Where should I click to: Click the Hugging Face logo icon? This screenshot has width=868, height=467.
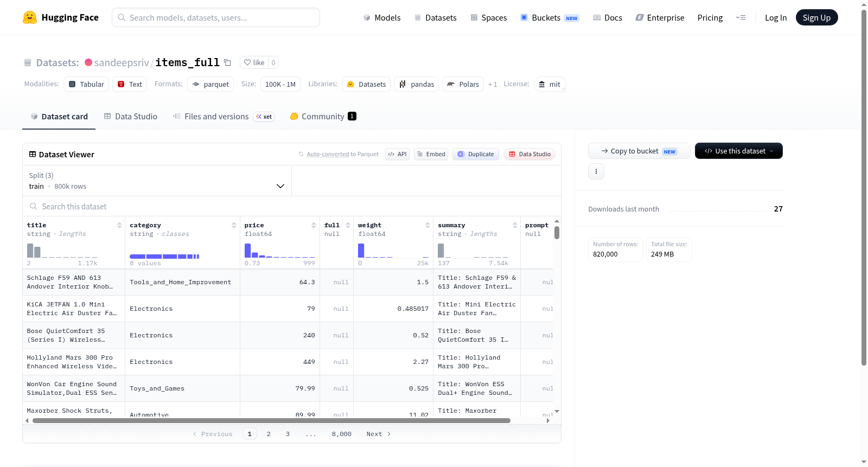click(x=30, y=17)
